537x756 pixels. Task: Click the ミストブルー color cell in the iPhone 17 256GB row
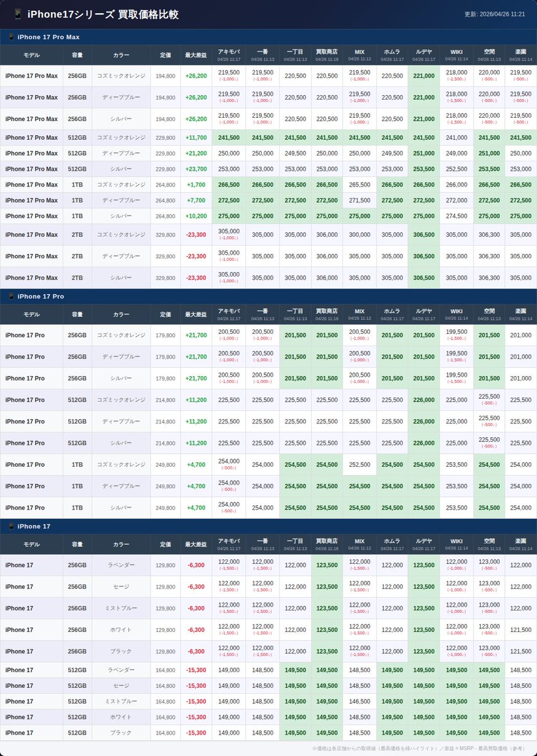click(122, 609)
